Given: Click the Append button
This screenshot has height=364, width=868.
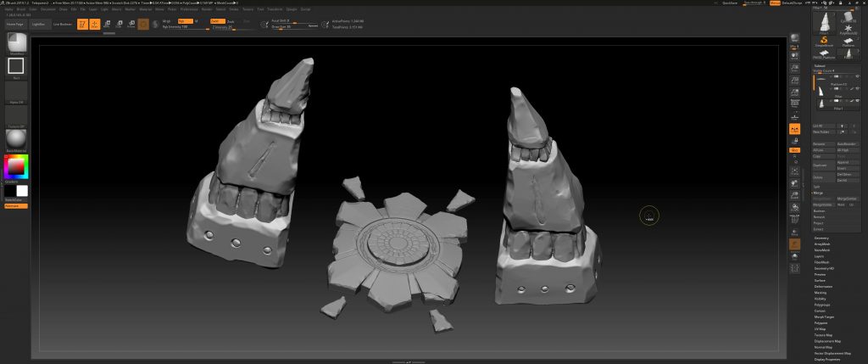Looking at the screenshot, I should [848, 162].
